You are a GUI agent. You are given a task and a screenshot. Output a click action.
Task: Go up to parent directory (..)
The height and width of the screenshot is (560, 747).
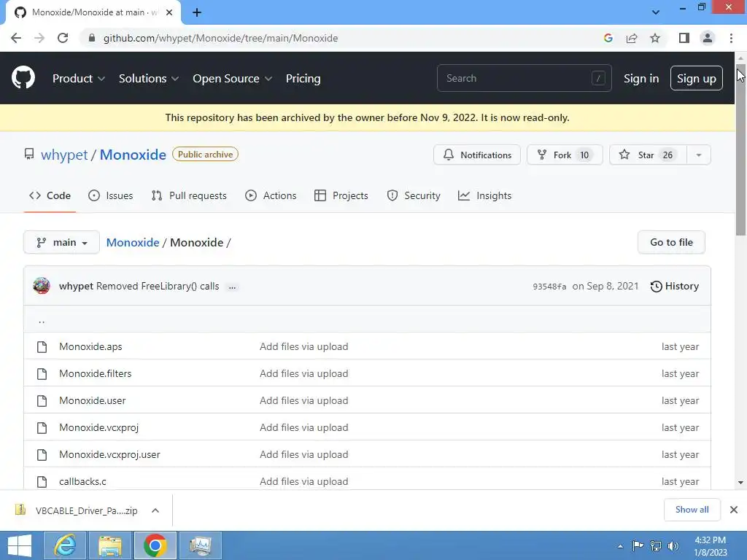click(42, 322)
